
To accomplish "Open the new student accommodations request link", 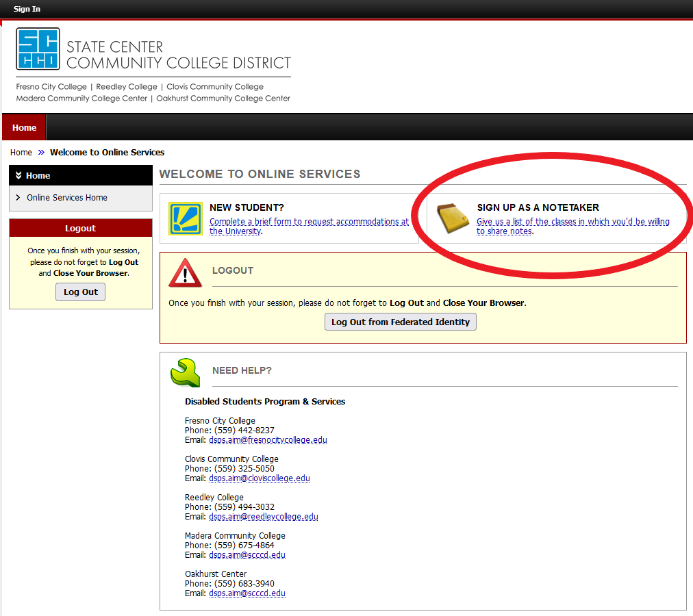I will 310,227.
